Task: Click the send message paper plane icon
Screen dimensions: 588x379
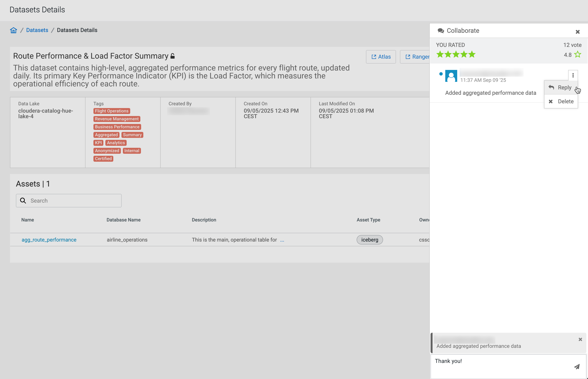Action: [x=577, y=367]
